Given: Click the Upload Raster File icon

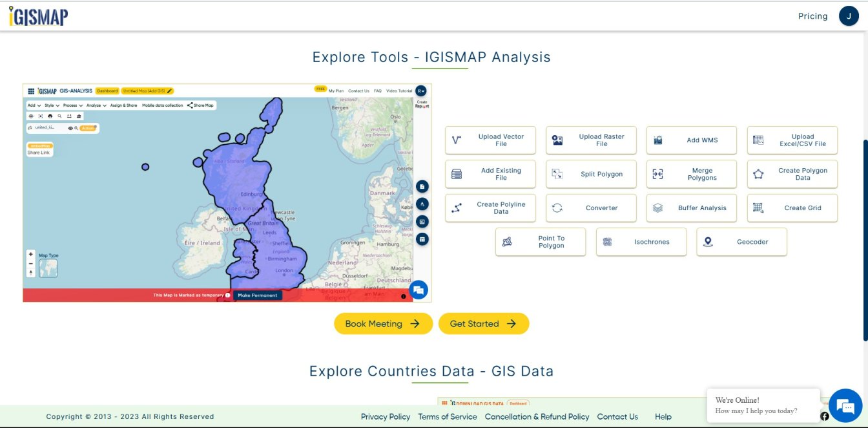Looking at the screenshot, I should coord(557,140).
